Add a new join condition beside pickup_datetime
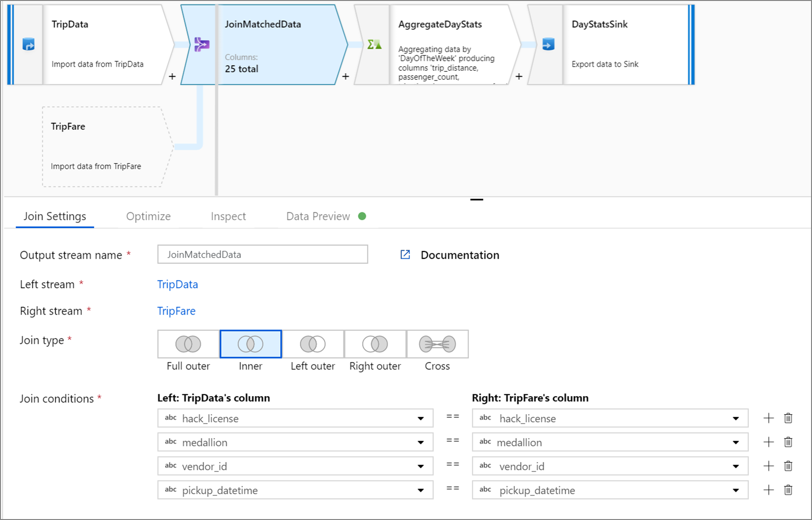 (x=768, y=490)
